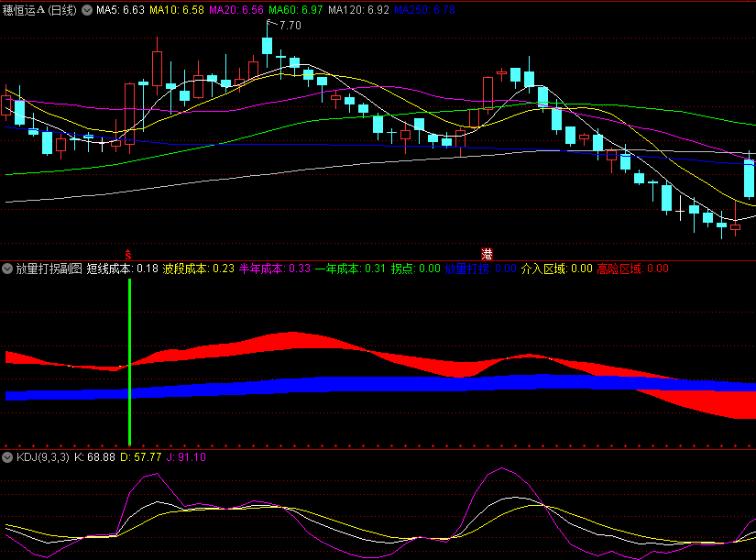Click the 波段成本: 0.23 value
Screen dimensions: 756x560
tap(199, 269)
